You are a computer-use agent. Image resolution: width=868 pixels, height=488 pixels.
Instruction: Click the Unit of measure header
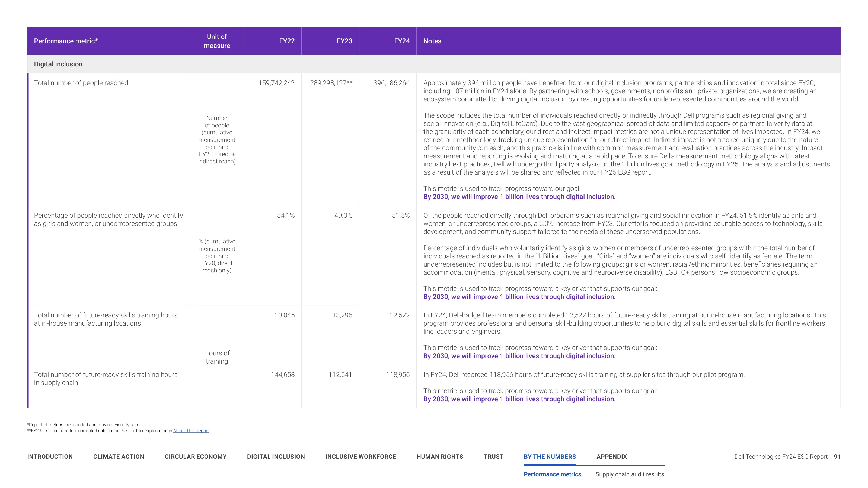pos(217,41)
